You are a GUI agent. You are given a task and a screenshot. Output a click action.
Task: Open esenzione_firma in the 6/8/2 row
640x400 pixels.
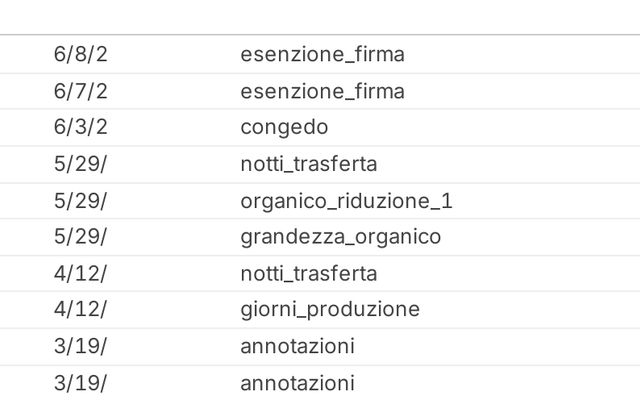click(322, 54)
